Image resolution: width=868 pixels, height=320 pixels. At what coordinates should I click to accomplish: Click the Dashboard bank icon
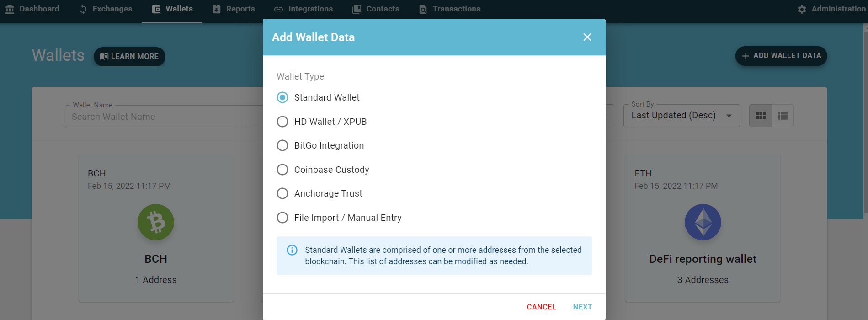(x=10, y=9)
